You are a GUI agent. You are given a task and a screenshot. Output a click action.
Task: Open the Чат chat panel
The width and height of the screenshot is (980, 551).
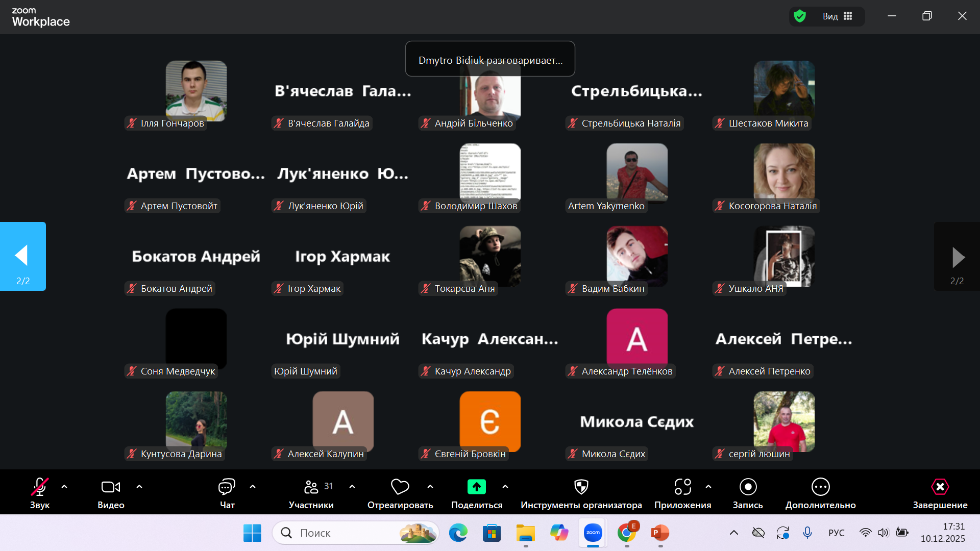coord(227,487)
